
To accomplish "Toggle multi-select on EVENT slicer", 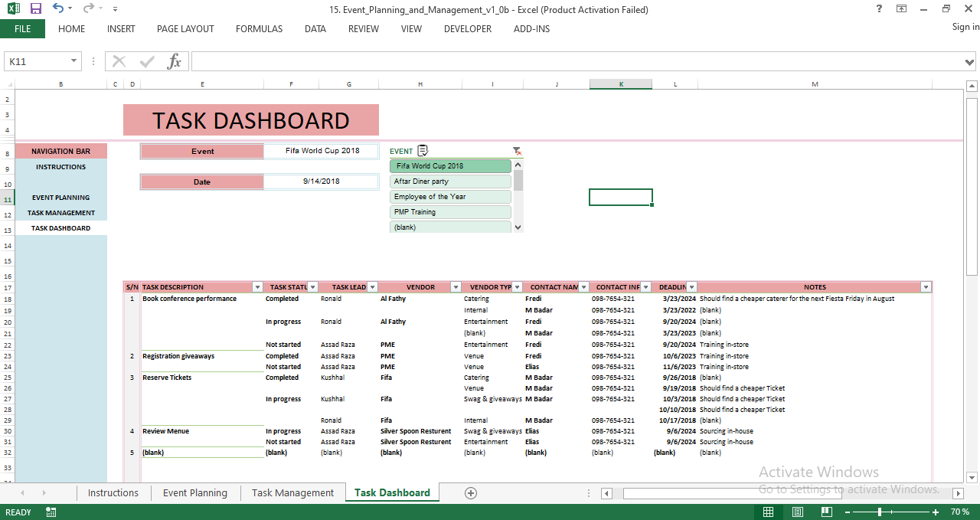I will click(423, 151).
